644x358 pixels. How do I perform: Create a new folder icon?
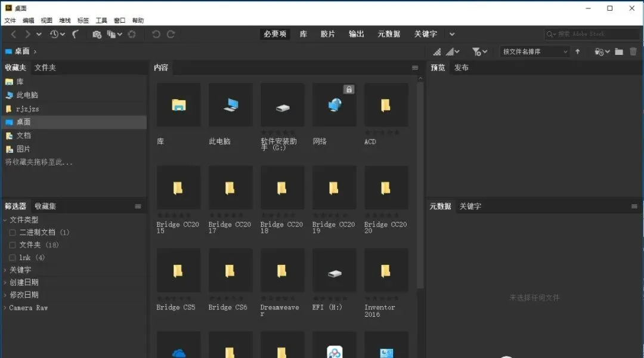pos(619,52)
